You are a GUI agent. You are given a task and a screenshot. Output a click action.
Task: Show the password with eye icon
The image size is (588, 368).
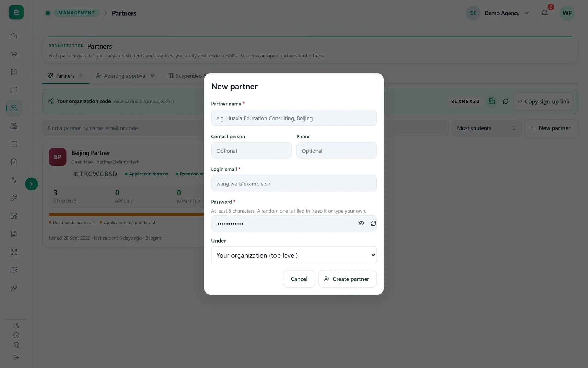(361, 223)
